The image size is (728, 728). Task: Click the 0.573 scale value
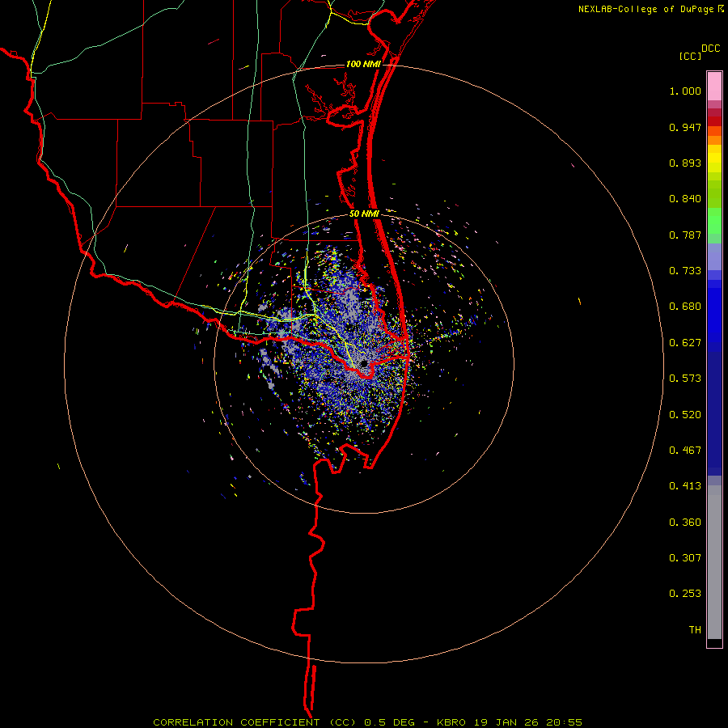685,379
